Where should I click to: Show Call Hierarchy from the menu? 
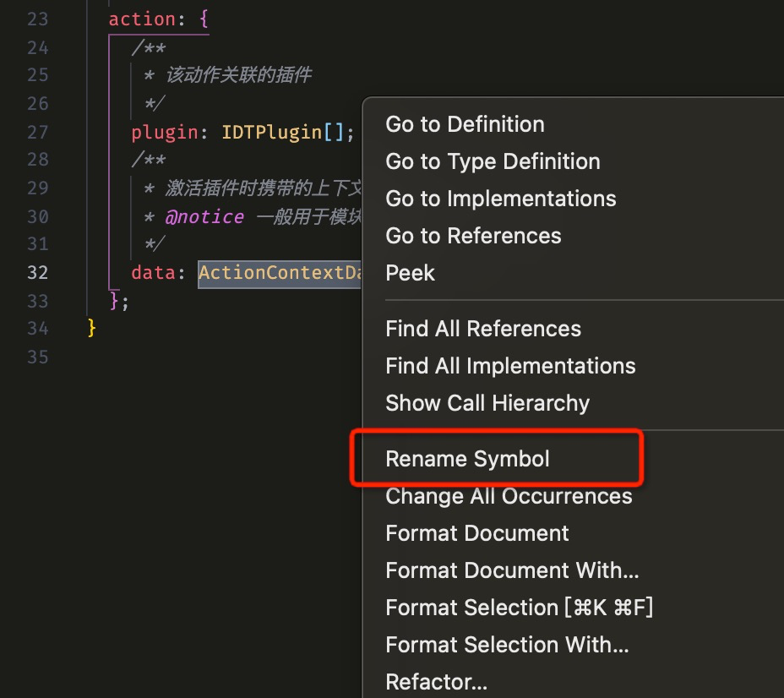(487, 403)
